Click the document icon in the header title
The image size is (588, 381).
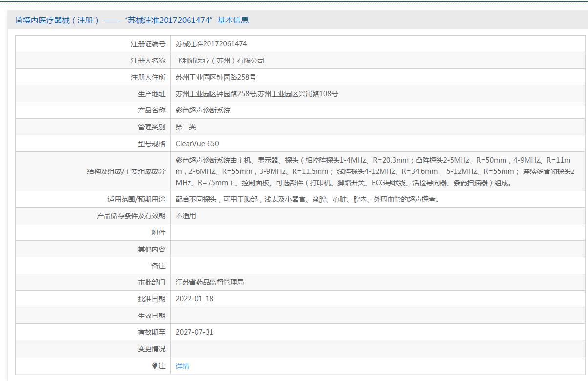19,20
